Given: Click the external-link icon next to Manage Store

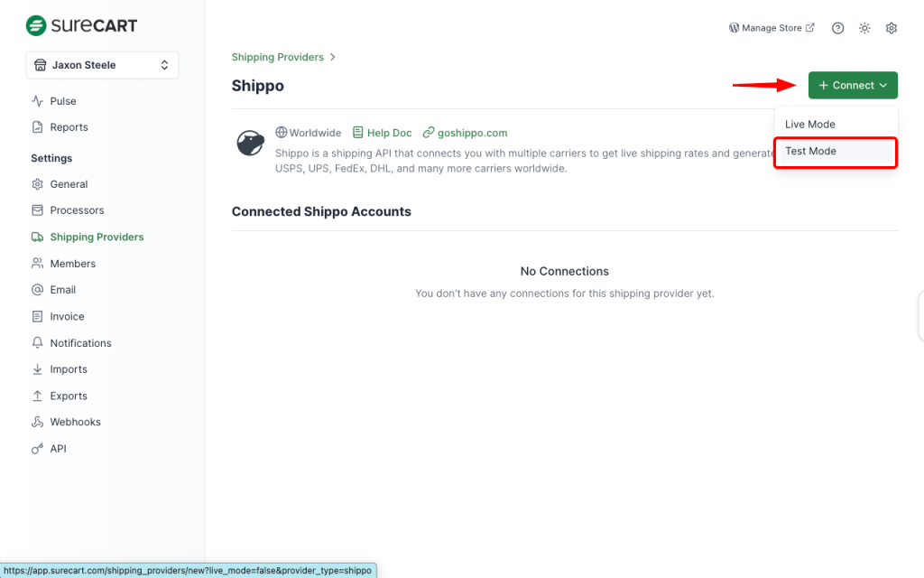Looking at the screenshot, I should (810, 28).
